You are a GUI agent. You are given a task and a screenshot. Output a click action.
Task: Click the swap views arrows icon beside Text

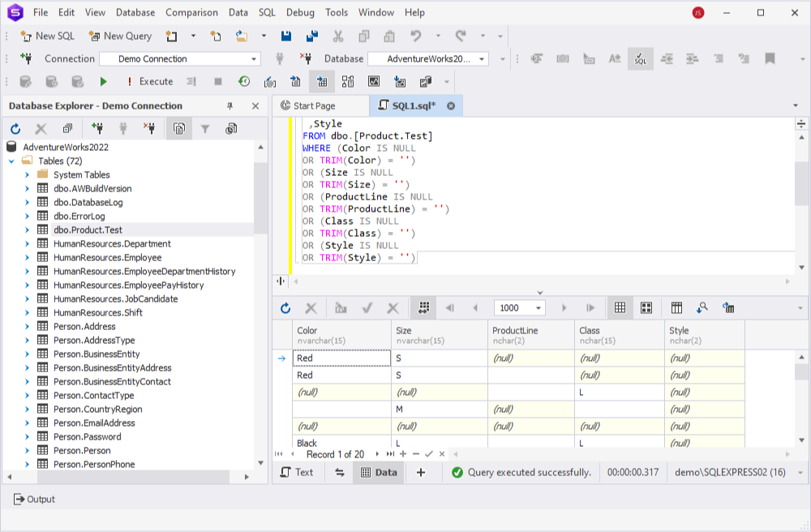tap(340, 472)
